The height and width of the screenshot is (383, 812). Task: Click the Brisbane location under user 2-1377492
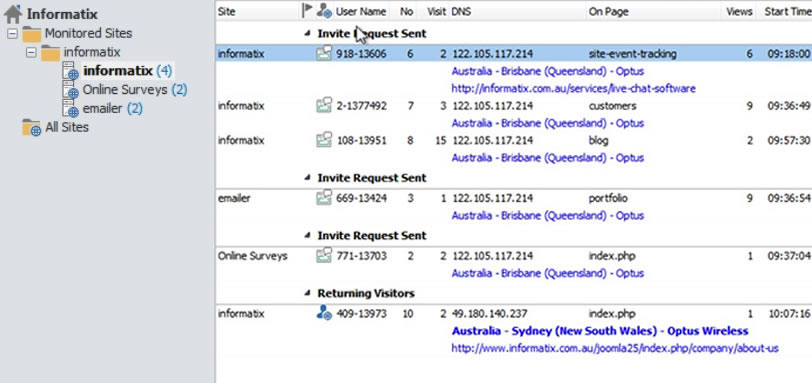[x=548, y=123]
